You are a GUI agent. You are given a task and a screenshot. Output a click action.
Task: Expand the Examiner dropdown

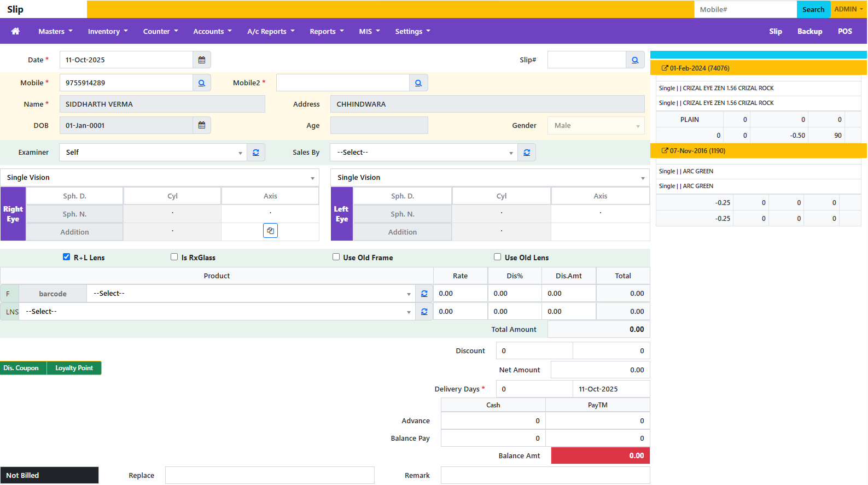[153, 153]
